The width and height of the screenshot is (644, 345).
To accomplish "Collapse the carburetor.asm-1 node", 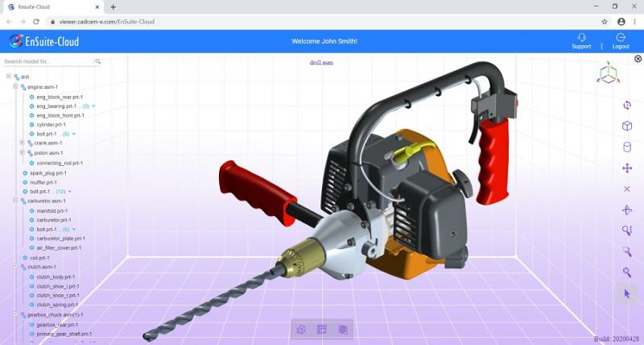I will click(x=15, y=200).
